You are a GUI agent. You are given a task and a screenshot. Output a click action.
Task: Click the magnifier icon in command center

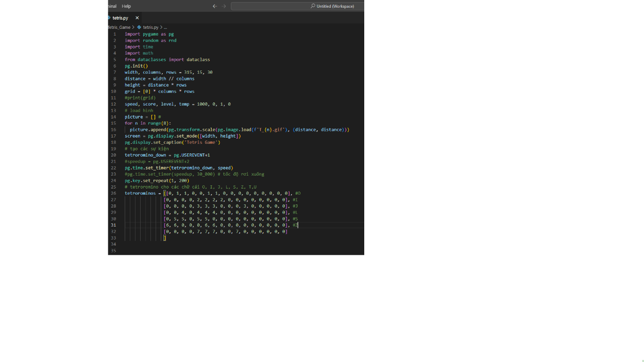313,6
